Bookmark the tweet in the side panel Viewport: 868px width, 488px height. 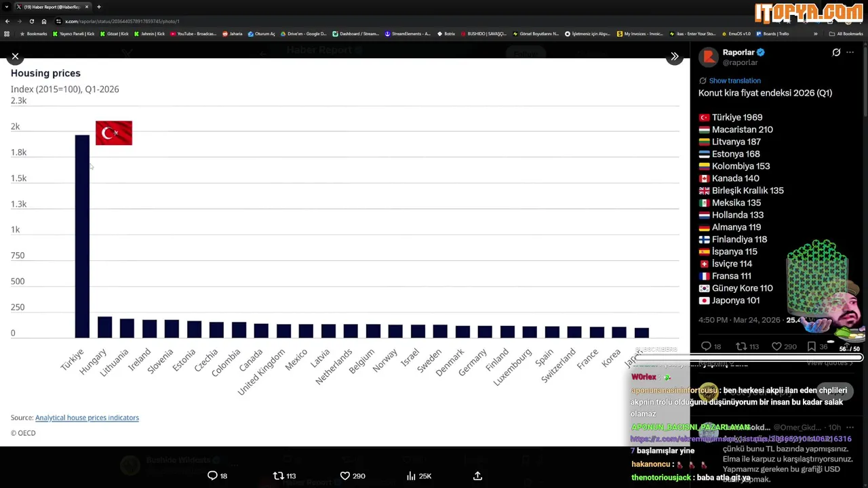pyautogui.click(x=812, y=346)
